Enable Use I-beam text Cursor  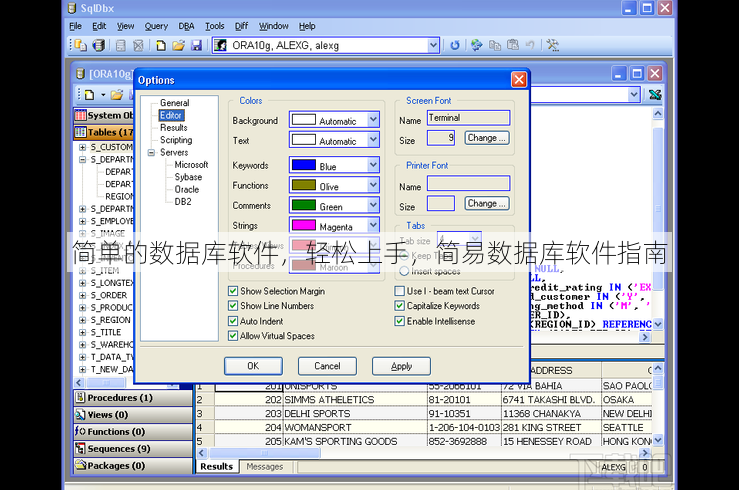[x=400, y=291]
